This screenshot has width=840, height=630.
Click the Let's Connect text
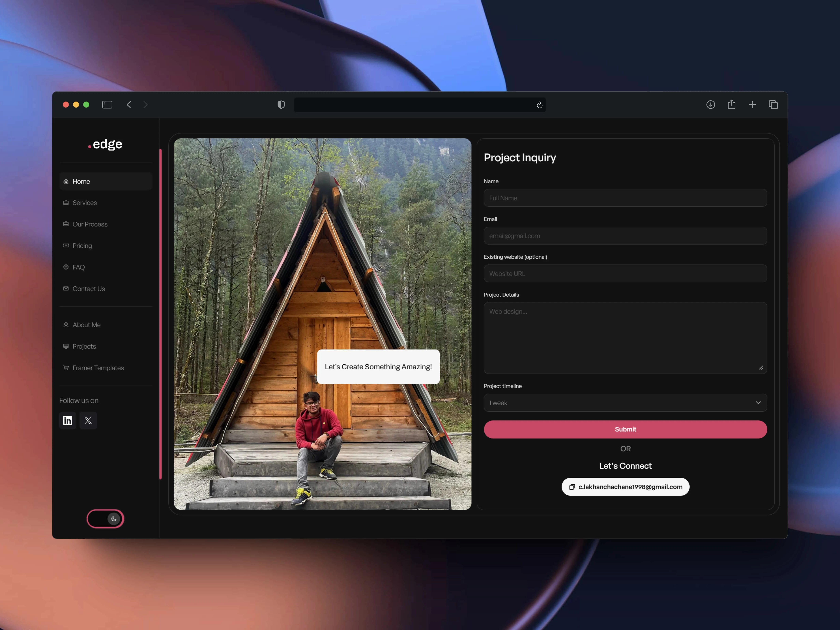click(625, 466)
